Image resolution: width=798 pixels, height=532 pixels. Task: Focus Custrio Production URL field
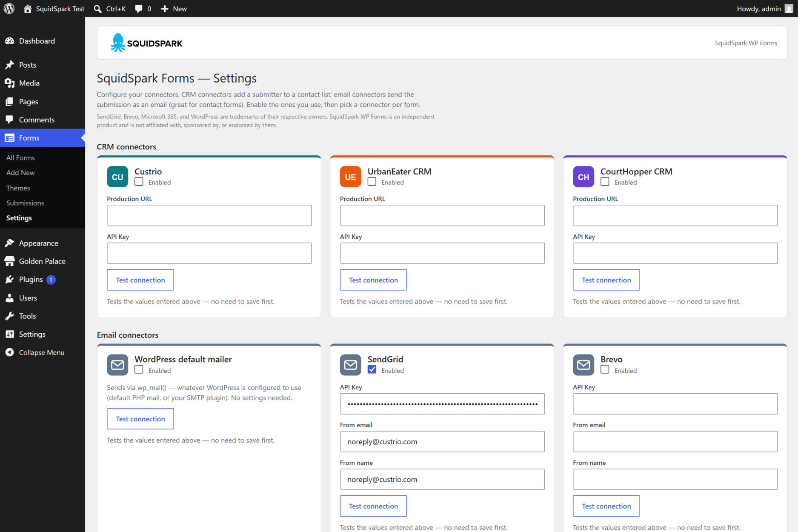209,215
